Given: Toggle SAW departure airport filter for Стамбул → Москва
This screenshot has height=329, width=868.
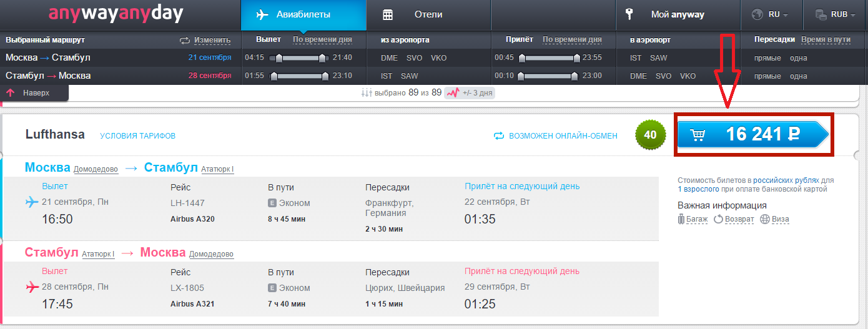Looking at the screenshot, I should tap(410, 76).
